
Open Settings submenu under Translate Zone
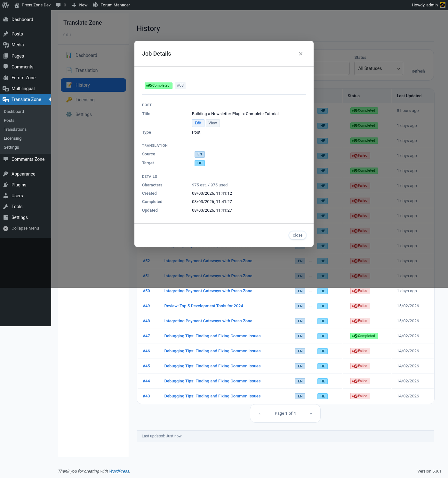coord(12,147)
